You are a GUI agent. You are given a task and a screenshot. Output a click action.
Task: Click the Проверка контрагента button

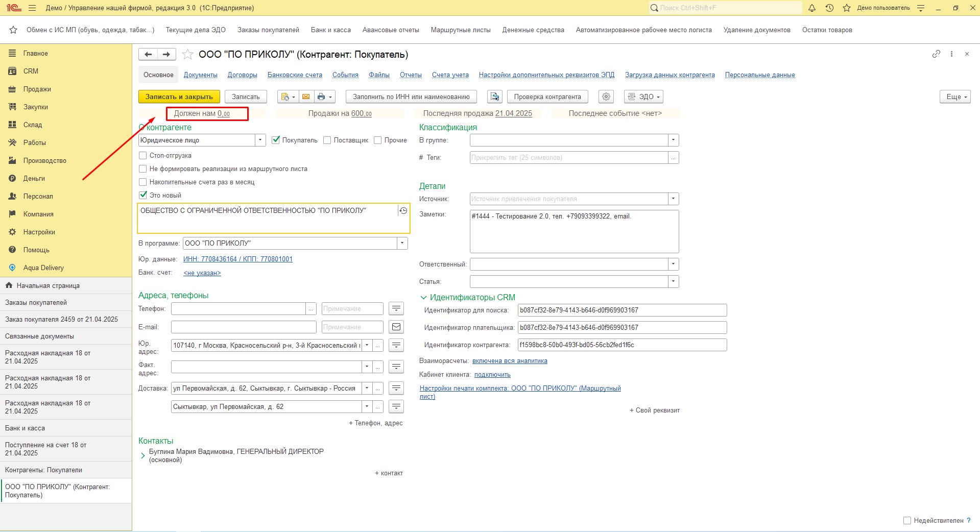(547, 96)
